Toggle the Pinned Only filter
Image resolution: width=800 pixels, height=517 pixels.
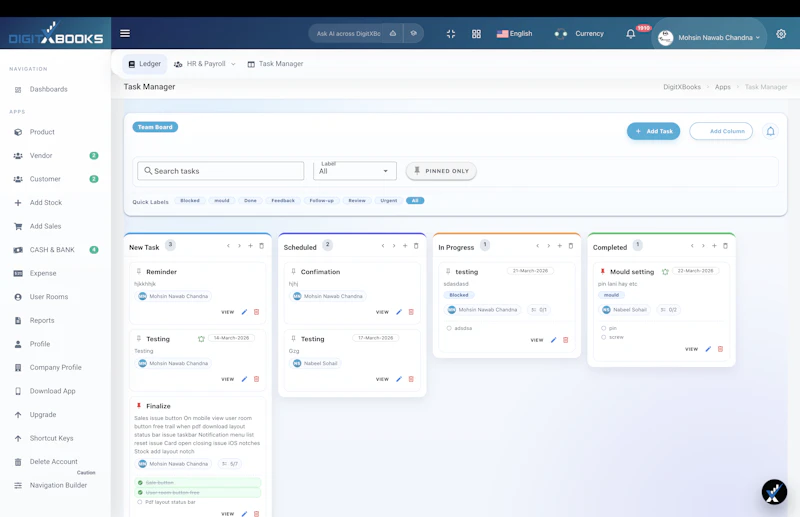tap(441, 171)
